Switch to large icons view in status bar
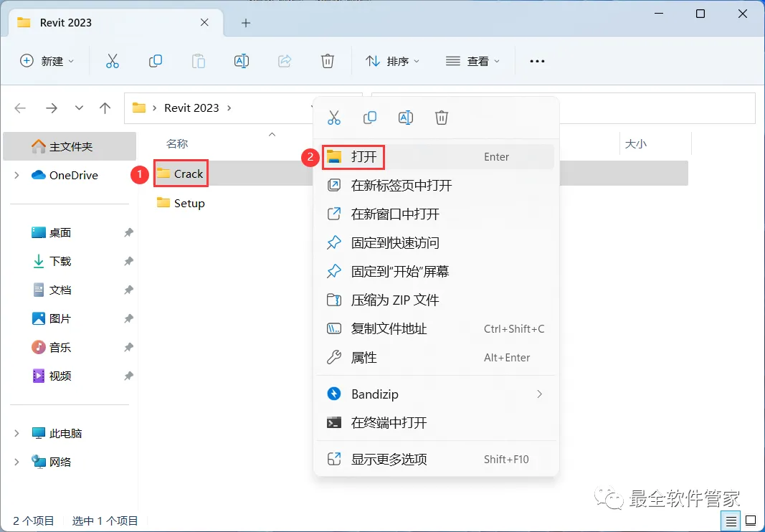 [x=751, y=521]
